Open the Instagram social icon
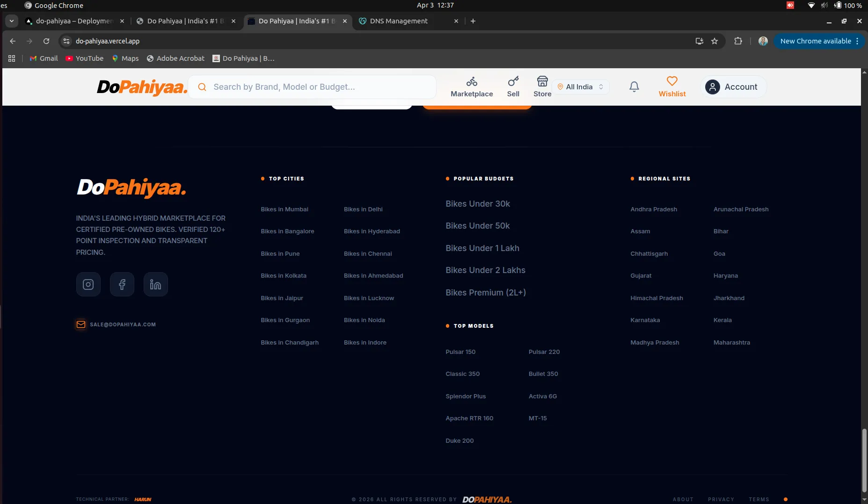This screenshot has height=504, width=868. [88, 284]
